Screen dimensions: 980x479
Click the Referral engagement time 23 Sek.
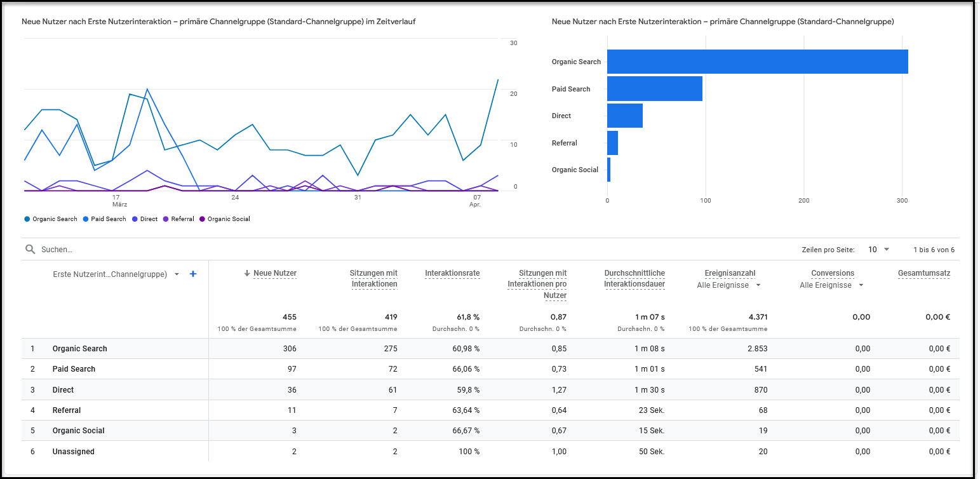[652, 410]
